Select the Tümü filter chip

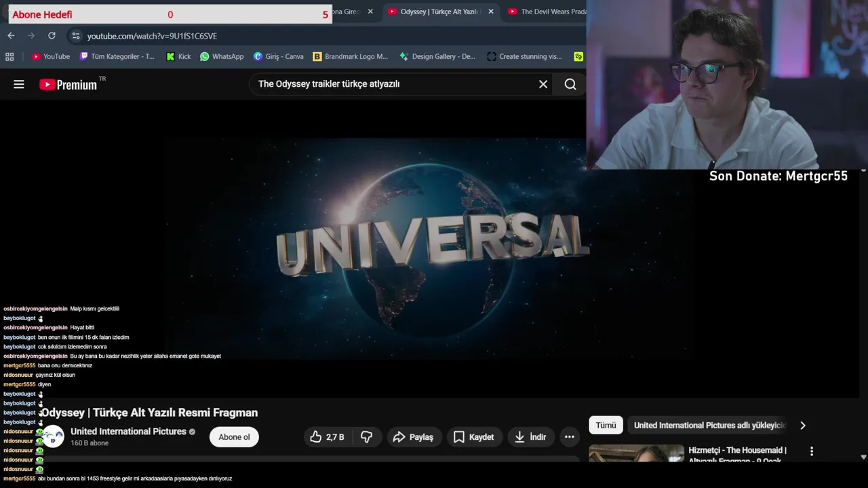pos(606,426)
